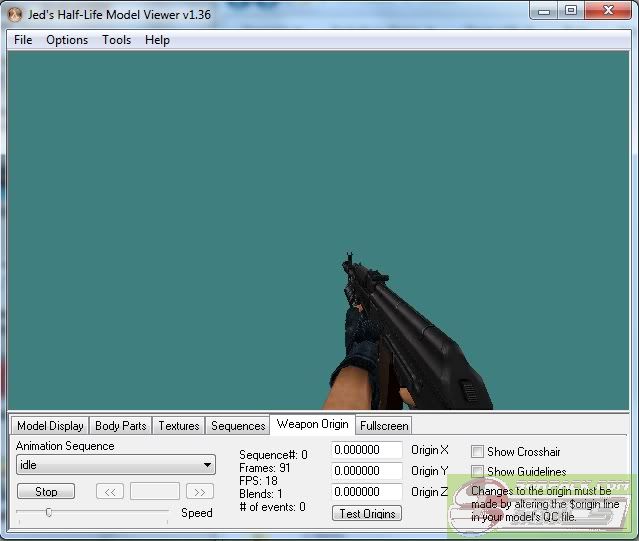The height and width of the screenshot is (541, 639).
Task: Go to the Sequences tab
Action: click(x=238, y=426)
